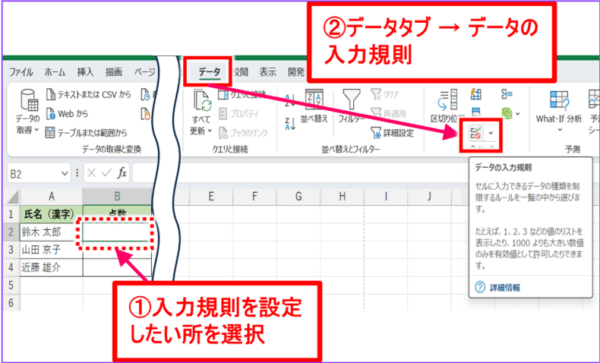Open the 詳細情報 link in tooltip

[505, 288]
